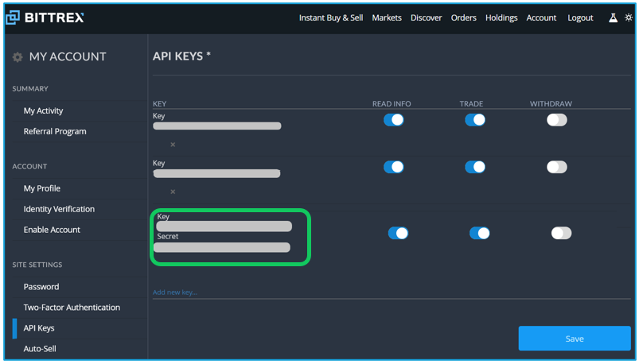
Task: Click Logout in the header
Action: (x=580, y=18)
